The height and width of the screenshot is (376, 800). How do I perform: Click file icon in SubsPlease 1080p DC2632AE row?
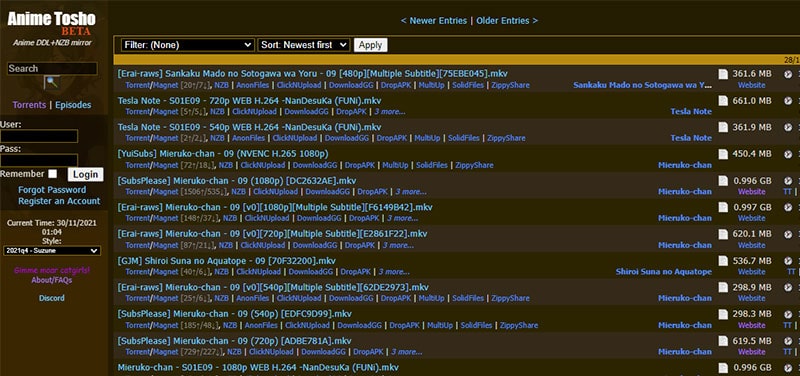pyautogui.click(x=723, y=181)
